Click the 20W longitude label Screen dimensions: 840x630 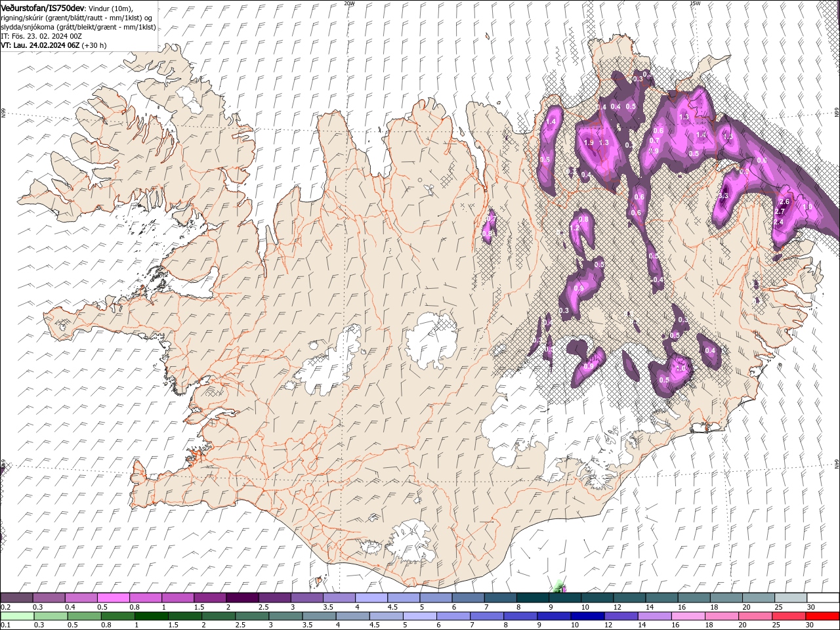pos(349,3)
